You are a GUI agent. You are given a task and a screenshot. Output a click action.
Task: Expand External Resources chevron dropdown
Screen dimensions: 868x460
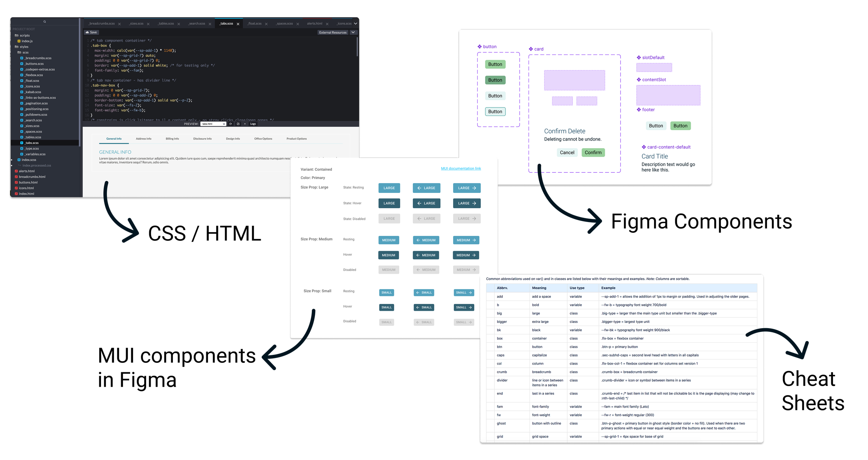(x=353, y=32)
